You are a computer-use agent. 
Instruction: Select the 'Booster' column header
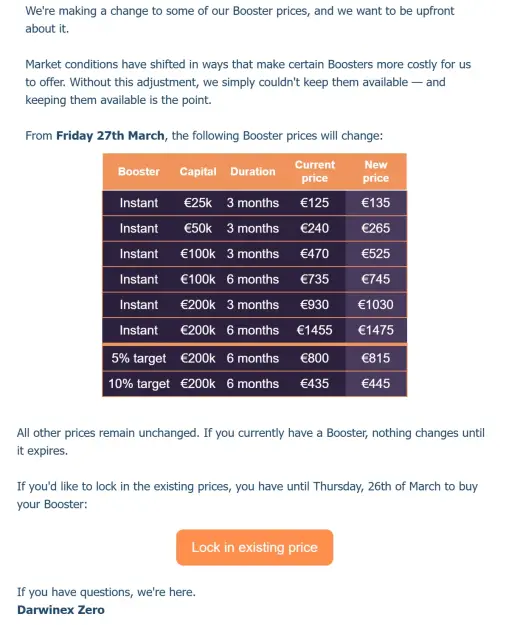coord(139,171)
